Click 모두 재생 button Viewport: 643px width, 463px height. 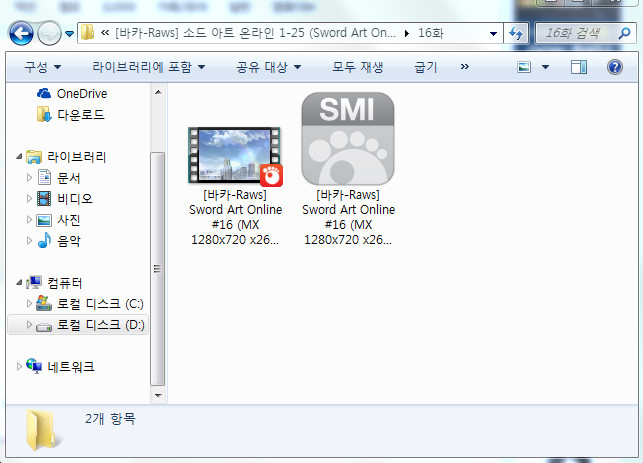click(358, 67)
